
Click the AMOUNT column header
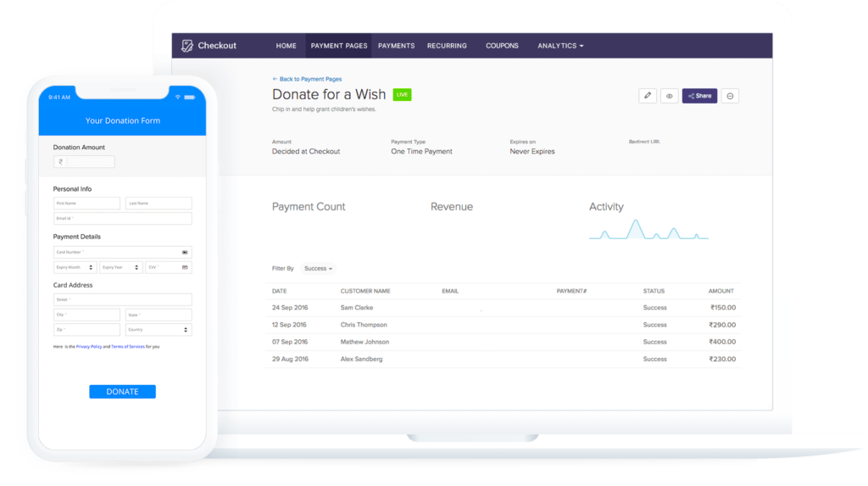coord(721,291)
